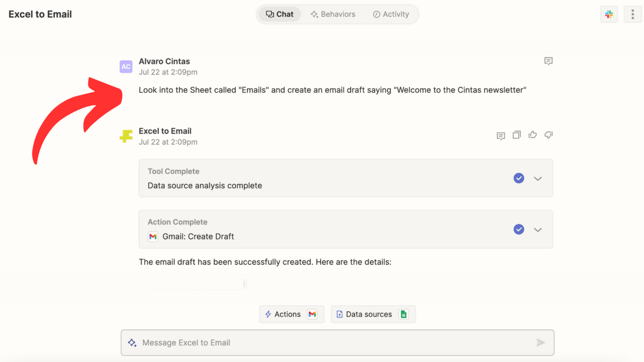Click the blue checkmark on Action Complete
Viewport: 644px width, 362px height.
(519, 230)
